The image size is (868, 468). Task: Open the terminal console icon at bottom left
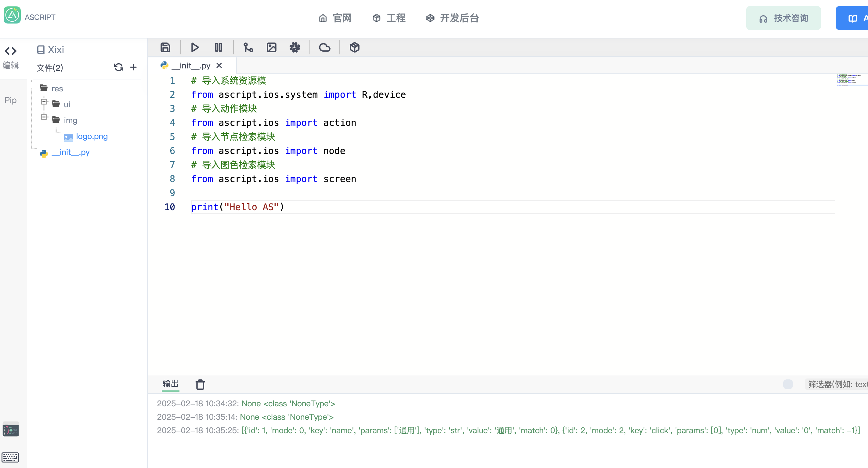[x=10, y=430]
